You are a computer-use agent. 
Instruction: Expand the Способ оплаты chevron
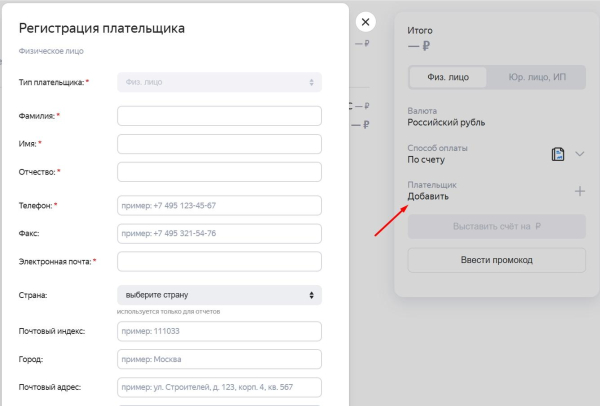[x=579, y=154]
